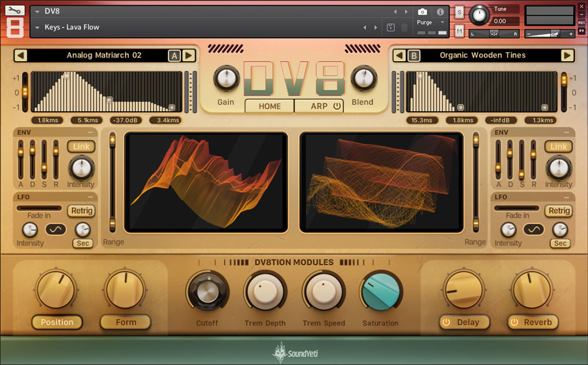588x365 pixels.
Task: Click the left LFO Sec rate button
Action: [x=83, y=243]
